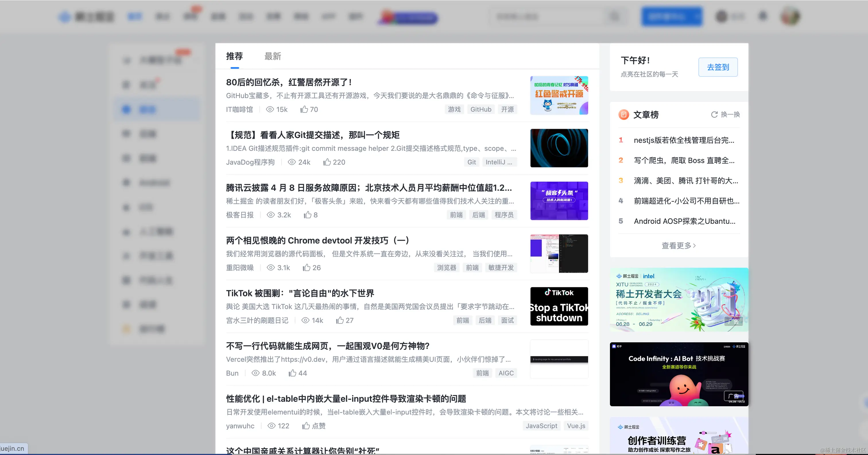Expand 查看更多 under the article ranking
Viewport: 868px width, 455px height.
point(678,246)
